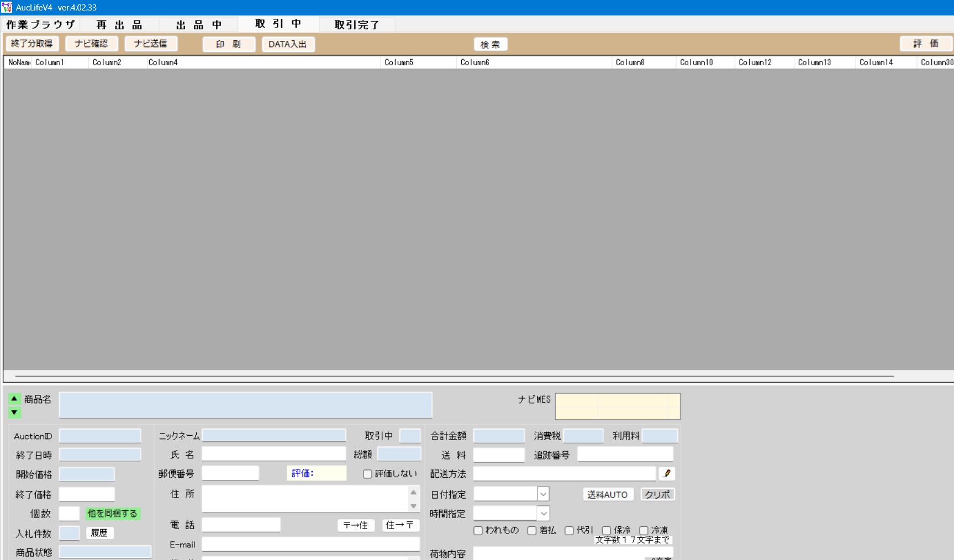This screenshot has height=560, width=954.
Task: Check the われもの fragile checkbox
Action: coord(478,530)
